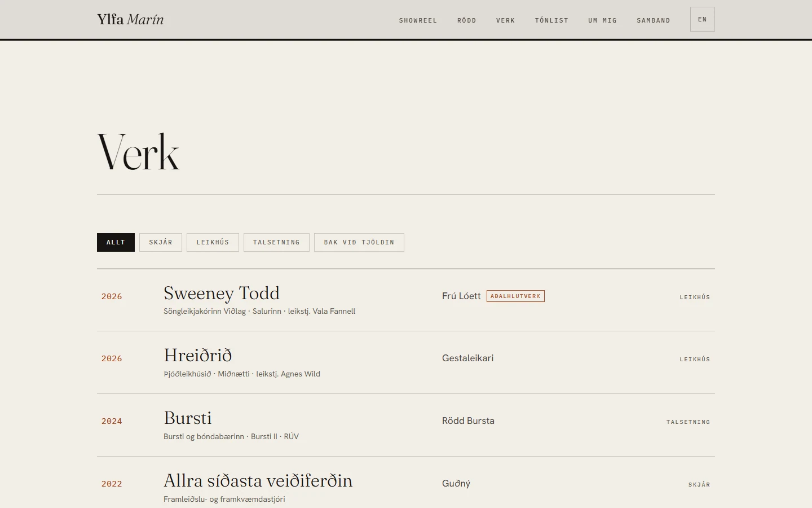Click the Leikhús tag on Hreiðrið row
Viewport: 812px width, 508px height.
pyautogui.click(x=695, y=359)
